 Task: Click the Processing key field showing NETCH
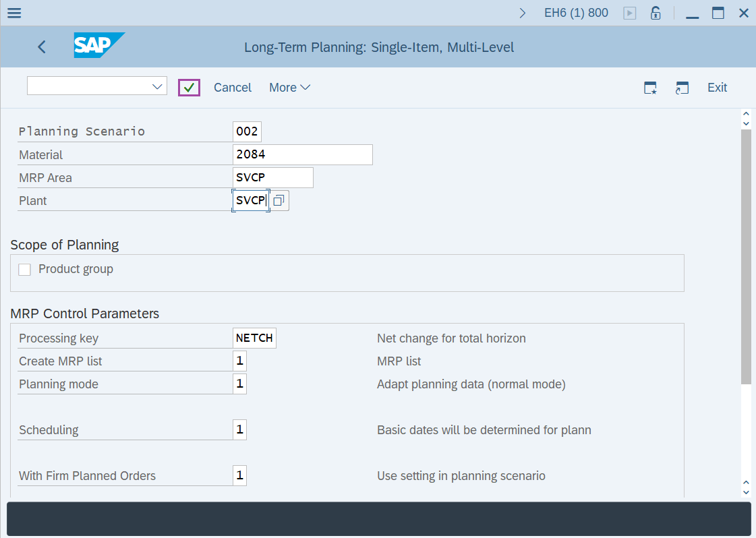point(254,338)
